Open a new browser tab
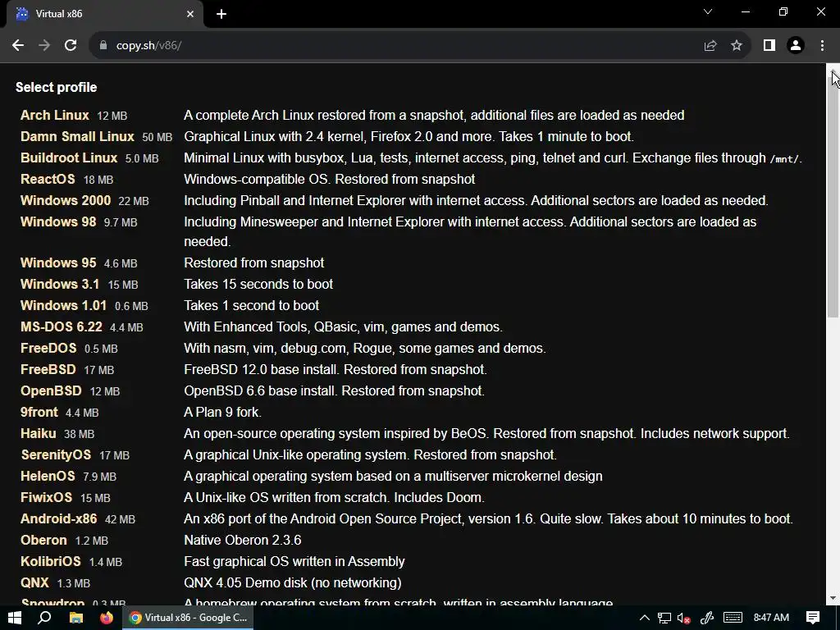The width and height of the screenshot is (840, 630). [x=221, y=14]
